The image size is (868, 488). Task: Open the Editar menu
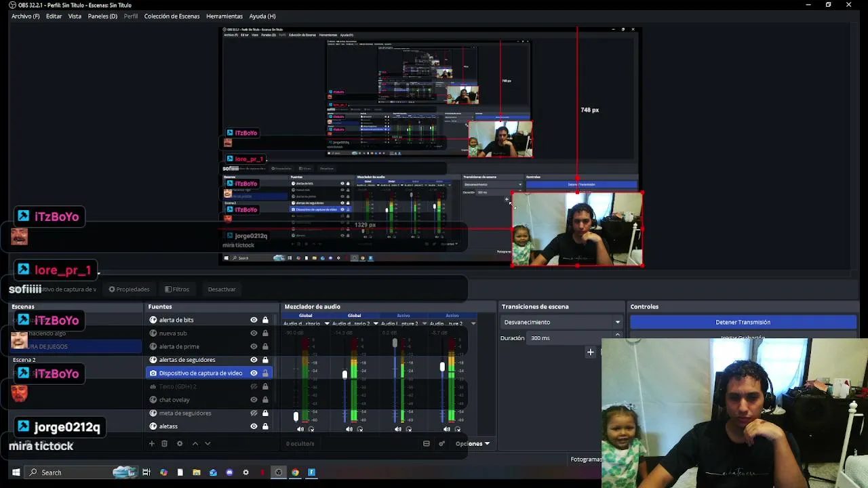tap(54, 16)
